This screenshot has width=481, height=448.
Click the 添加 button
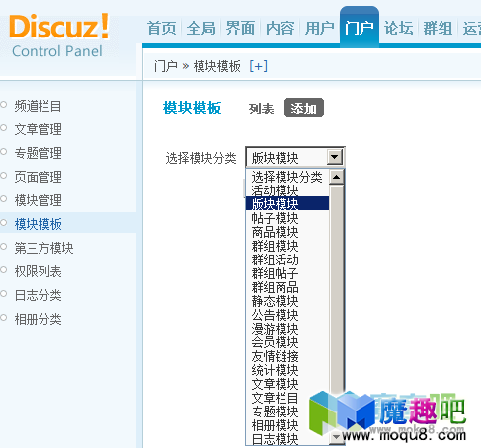pyautogui.click(x=304, y=108)
